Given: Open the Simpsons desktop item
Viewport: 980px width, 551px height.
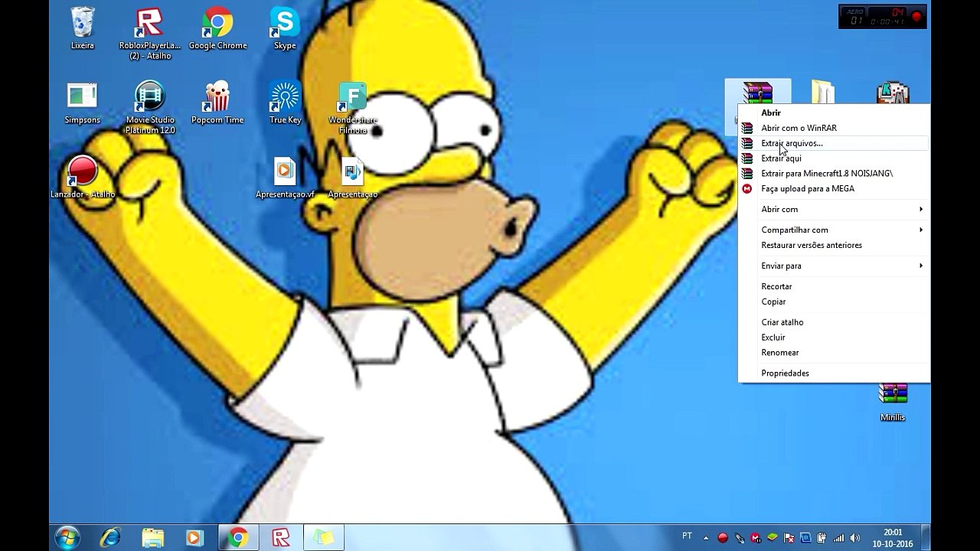Looking at the screenshot, I should point(82,103).
